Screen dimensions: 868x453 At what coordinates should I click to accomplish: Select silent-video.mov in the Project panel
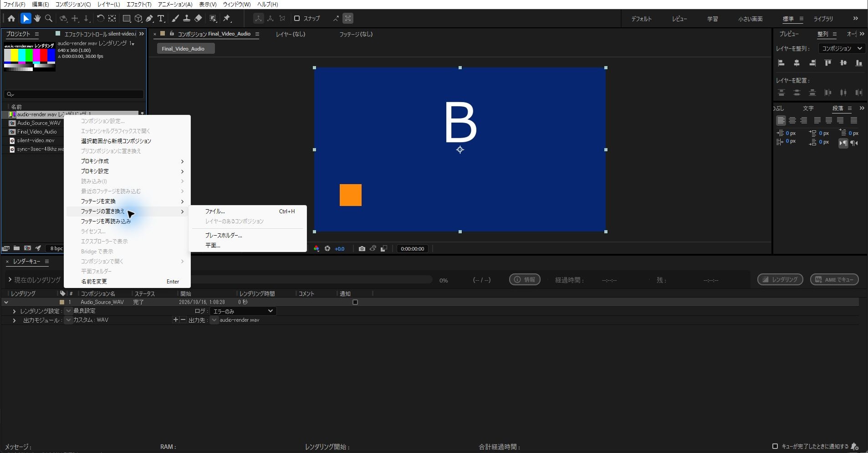pos(36,140)
